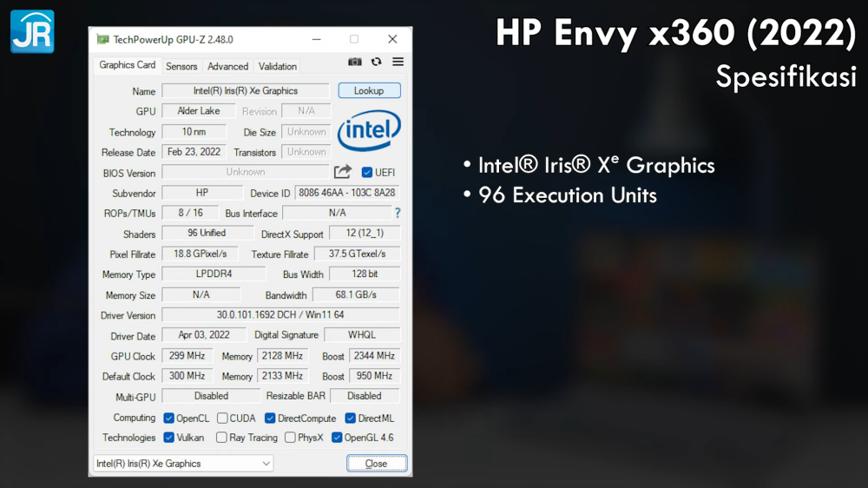The height and width of the screenshot is (488, 868).
Task: Toggle the OpenGL 4.6 checkbox
Action: pyautogui.click(x=337, y=438)
